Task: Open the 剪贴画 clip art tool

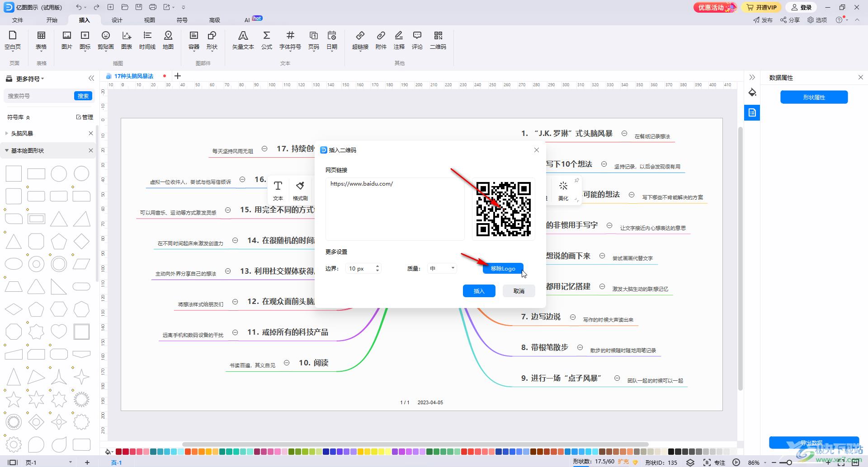Action: tap(106, 40)
